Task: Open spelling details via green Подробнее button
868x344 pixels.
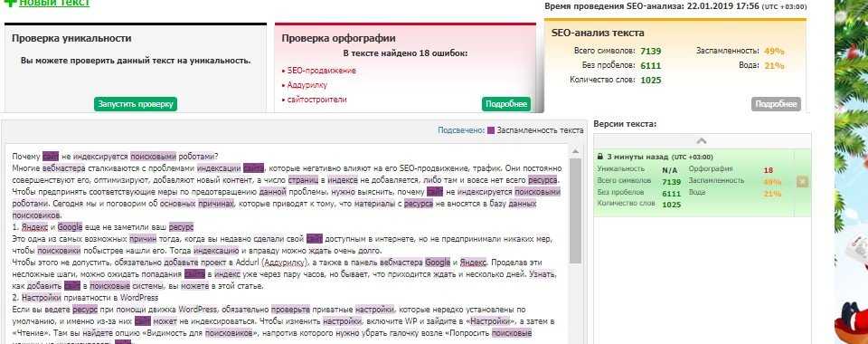Action: 506,104
